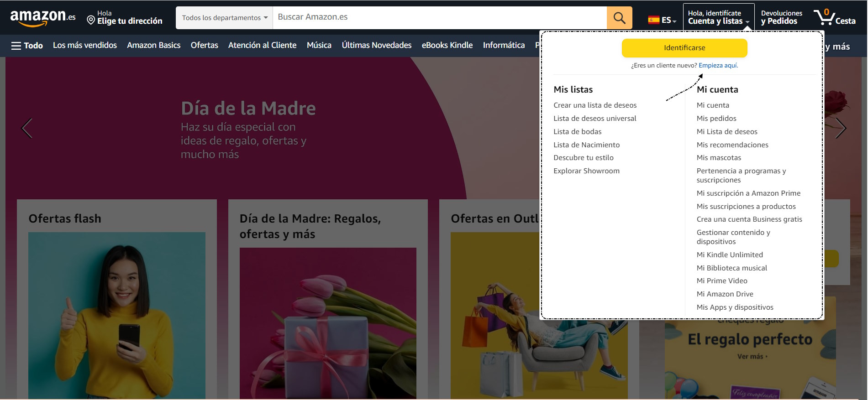Viewport: 868px width, 400px height.
Task: Click the Amazon.es logo
Action: tap(43, 18)
